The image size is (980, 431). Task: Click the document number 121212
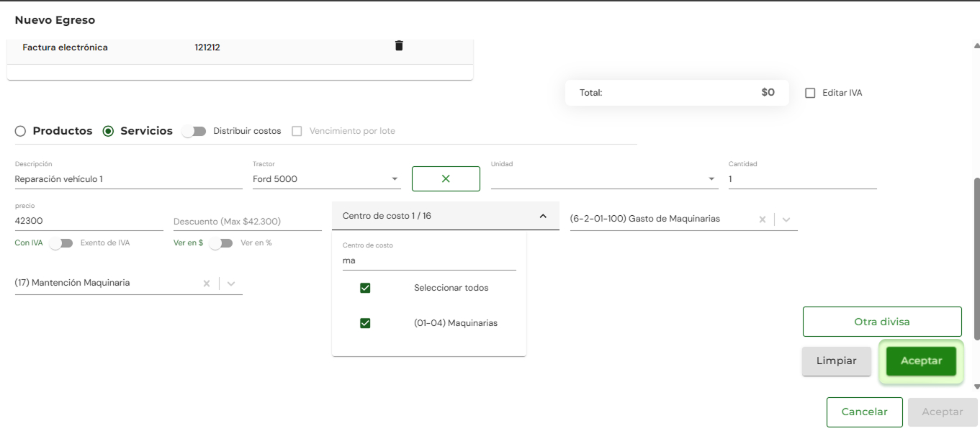pyautogui.click(x=207, y=47)
